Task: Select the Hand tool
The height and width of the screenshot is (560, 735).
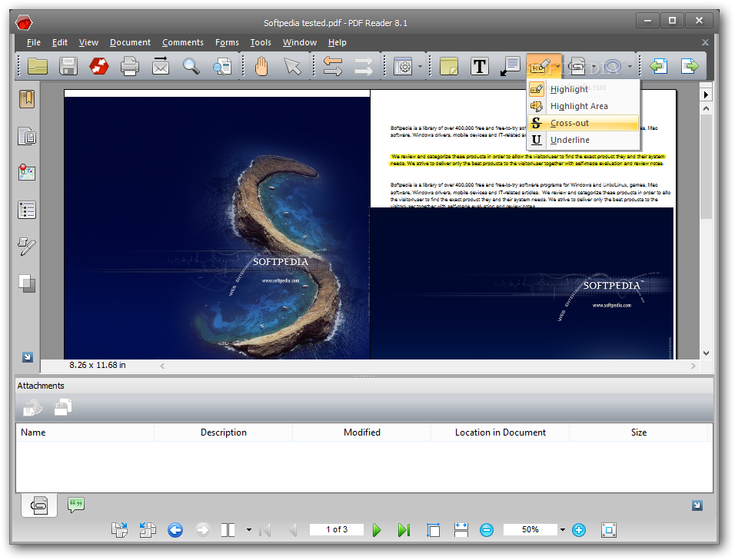Action: click(x=261, y=67)
